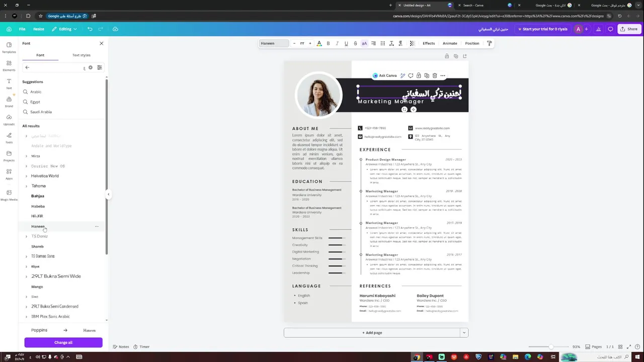Open the Uploads sidebar panel
Screen dimensions: 644x362
tap(9, 120)
